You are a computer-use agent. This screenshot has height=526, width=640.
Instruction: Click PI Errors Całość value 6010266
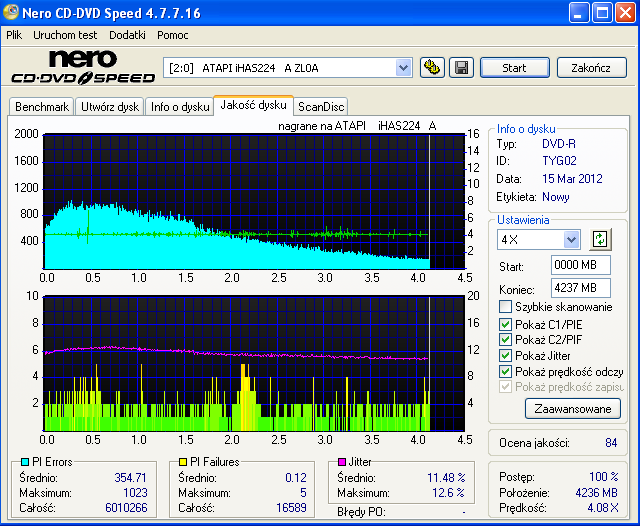(x=126, y=508)
